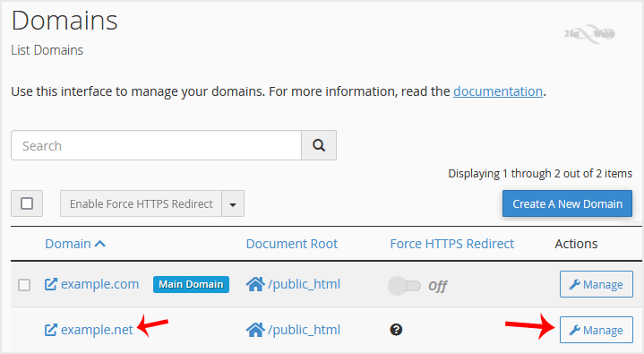Focus the domain Search input field
Viewport: 644px width, 354px height.
[x=156, y=145]
